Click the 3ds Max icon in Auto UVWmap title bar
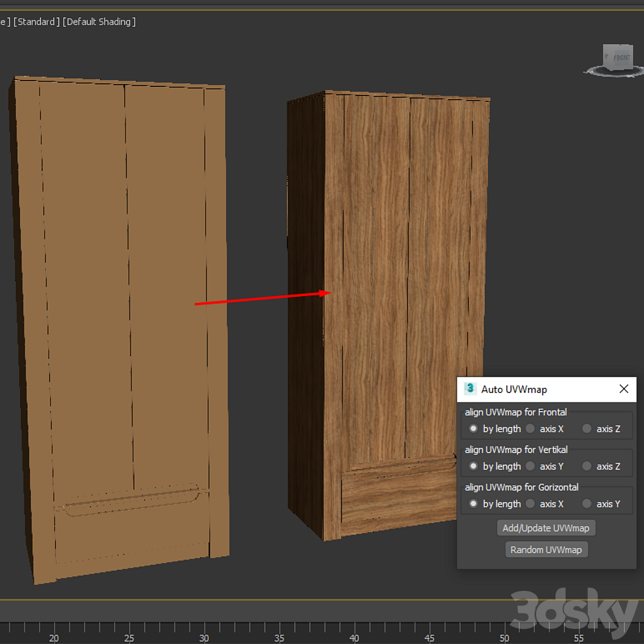The image size is (644, 644). 470,389
